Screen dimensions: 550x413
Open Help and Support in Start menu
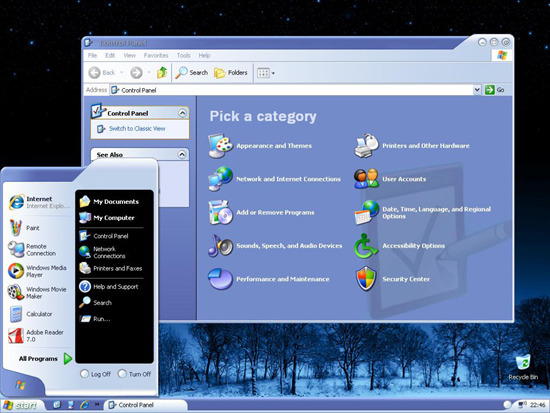point(109,287)
